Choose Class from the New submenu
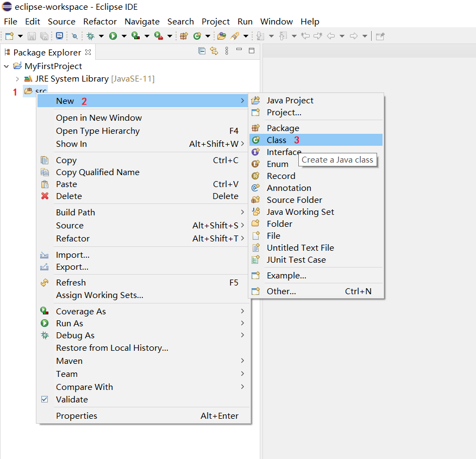The height and width of the screenshot is (459, 476). 316,140
